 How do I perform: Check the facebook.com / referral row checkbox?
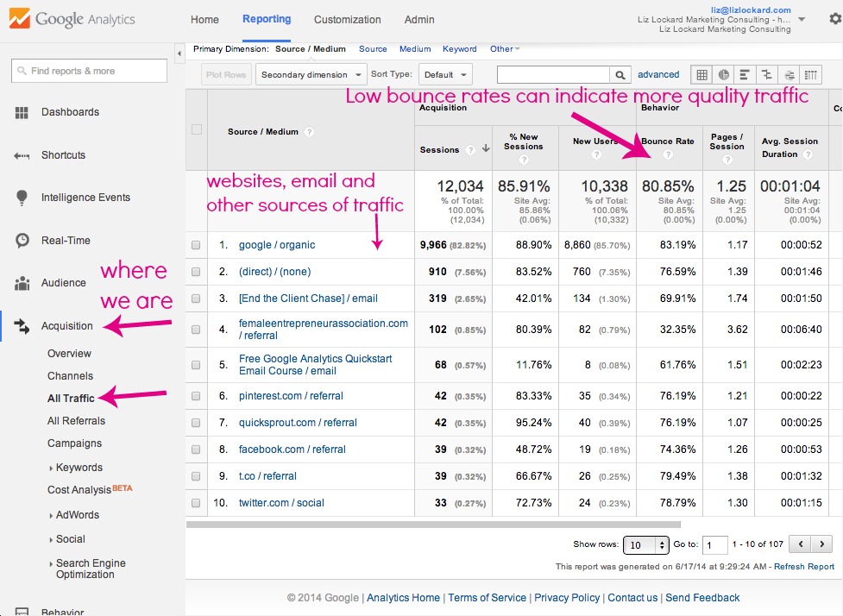(x=196, y=449)
